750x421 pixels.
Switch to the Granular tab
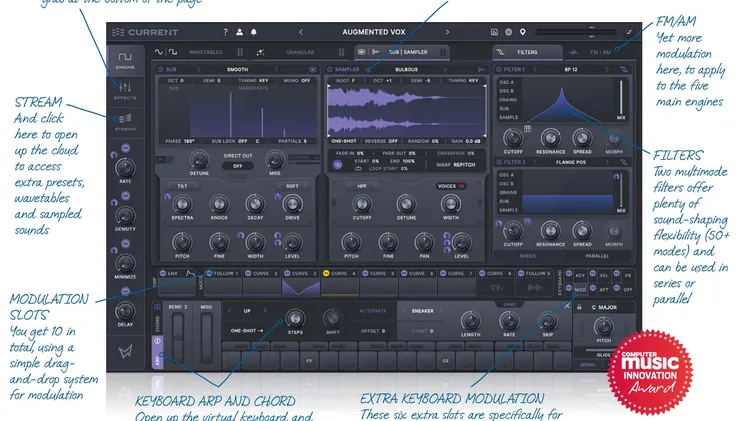tap(300, 52)
